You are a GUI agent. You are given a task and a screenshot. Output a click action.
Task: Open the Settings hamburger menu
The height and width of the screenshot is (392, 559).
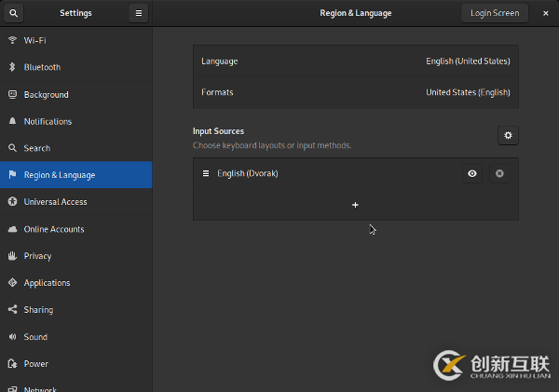pos(139,13)
